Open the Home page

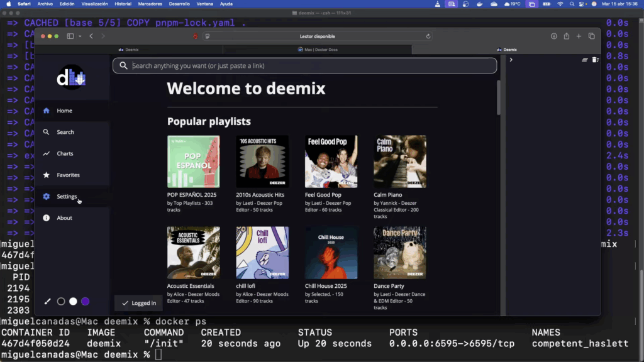point(72,111)
